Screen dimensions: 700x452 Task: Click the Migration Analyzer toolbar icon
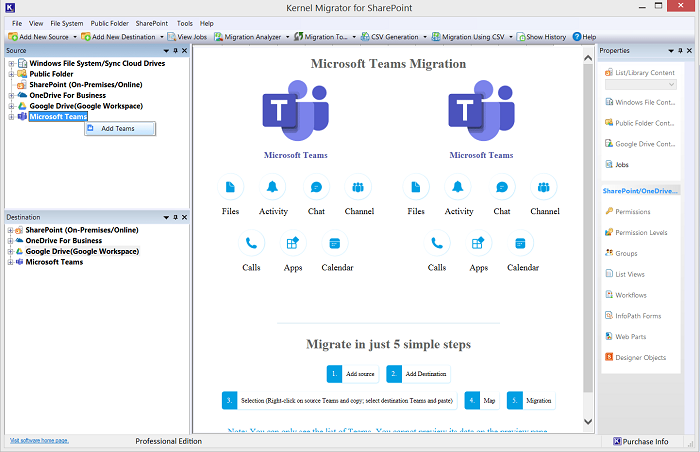[218, 37]
